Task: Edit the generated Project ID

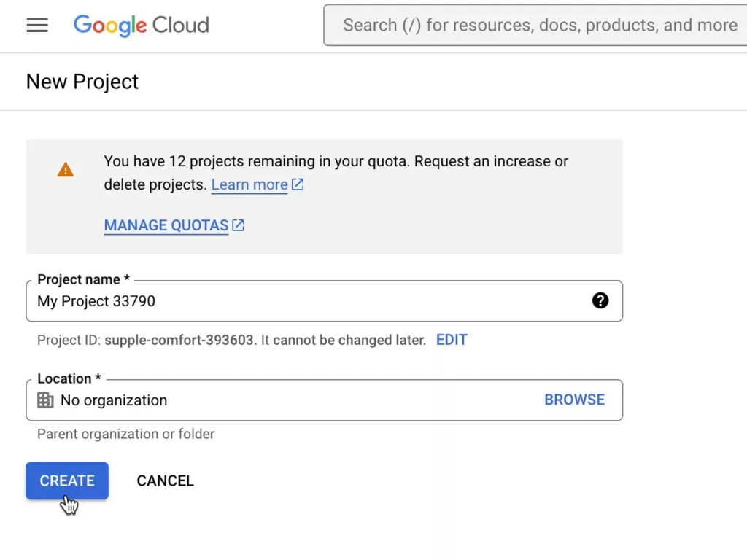Action: 452,340
